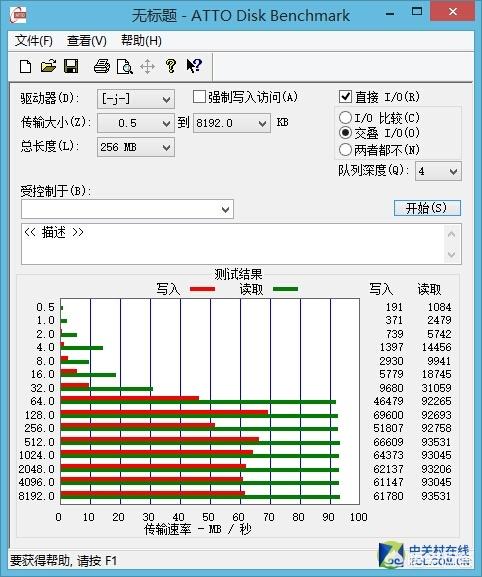The height and width of the screenshot is (577, 482).
Task: Expand the transfer size end 8192.0 dropdown
Action: click(x=262, y=123)
